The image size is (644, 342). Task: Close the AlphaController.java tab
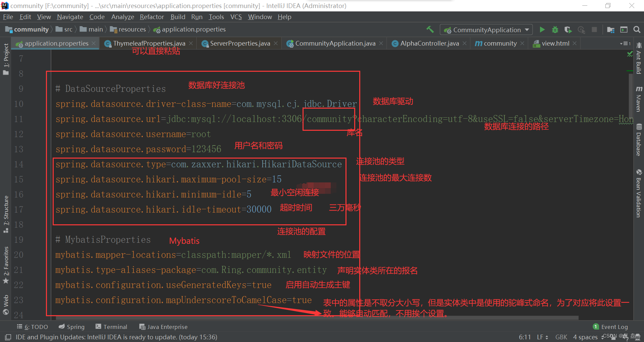[x=465, y=43]
